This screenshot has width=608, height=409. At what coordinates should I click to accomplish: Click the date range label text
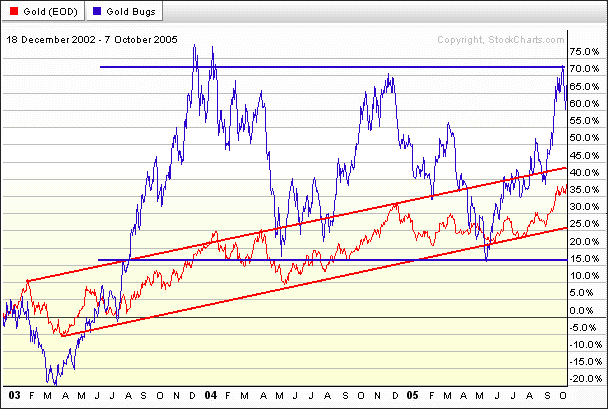click(x=92, y=40)
